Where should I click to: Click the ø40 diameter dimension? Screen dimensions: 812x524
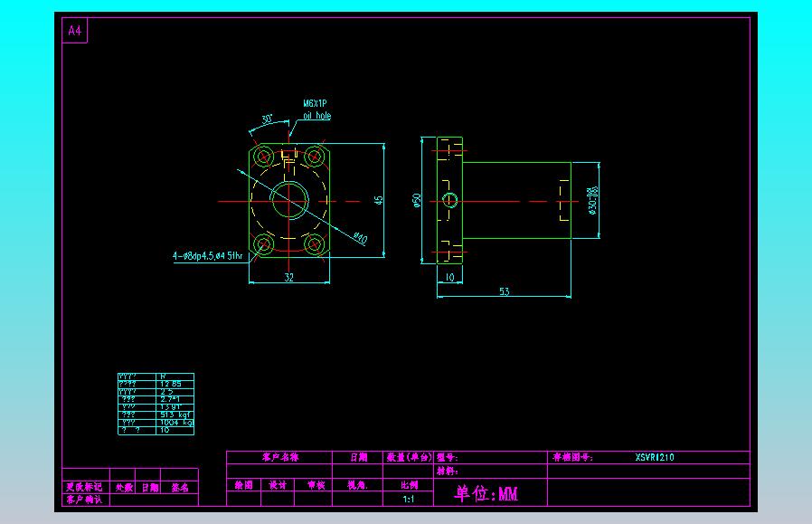[x=360, y=238]
